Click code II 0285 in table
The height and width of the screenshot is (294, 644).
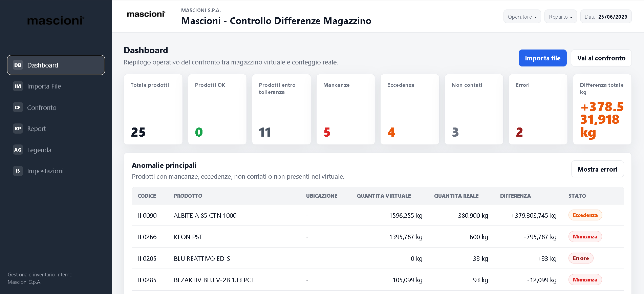pyautogui.click(x=147, y=280)
